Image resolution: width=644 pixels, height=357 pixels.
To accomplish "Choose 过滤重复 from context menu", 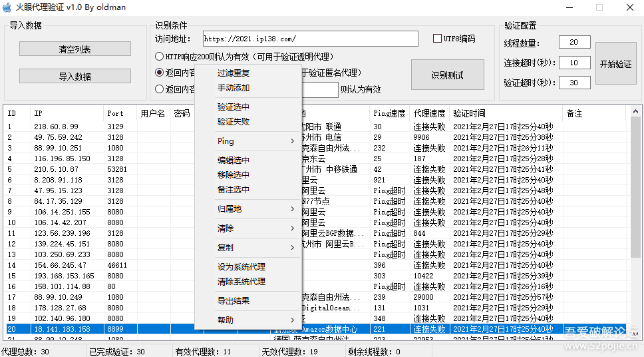I will pos(234,73).
